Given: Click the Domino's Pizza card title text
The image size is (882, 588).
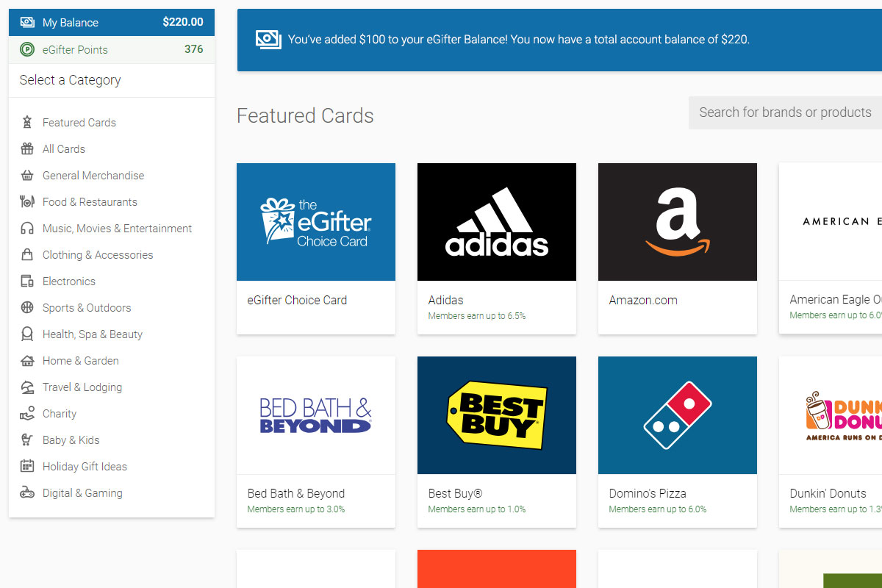Looking at the screenshot, I should pyautogui.click(x=648, y=493).
